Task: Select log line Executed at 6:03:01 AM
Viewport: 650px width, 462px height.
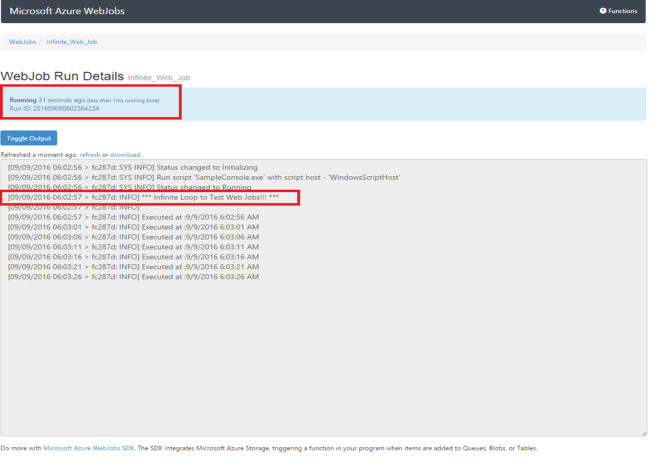Action: [x=133, y=227]
